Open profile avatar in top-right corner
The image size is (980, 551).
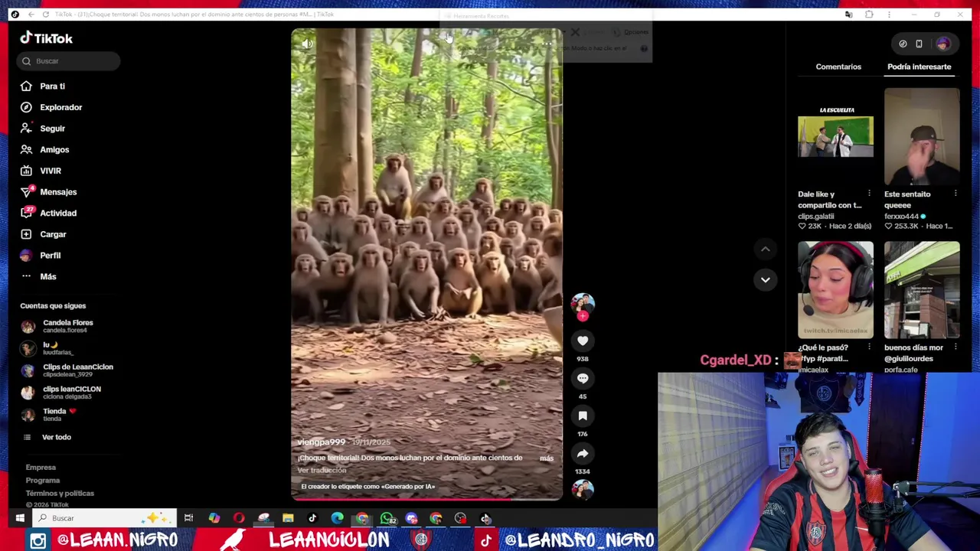coord(943,44)
